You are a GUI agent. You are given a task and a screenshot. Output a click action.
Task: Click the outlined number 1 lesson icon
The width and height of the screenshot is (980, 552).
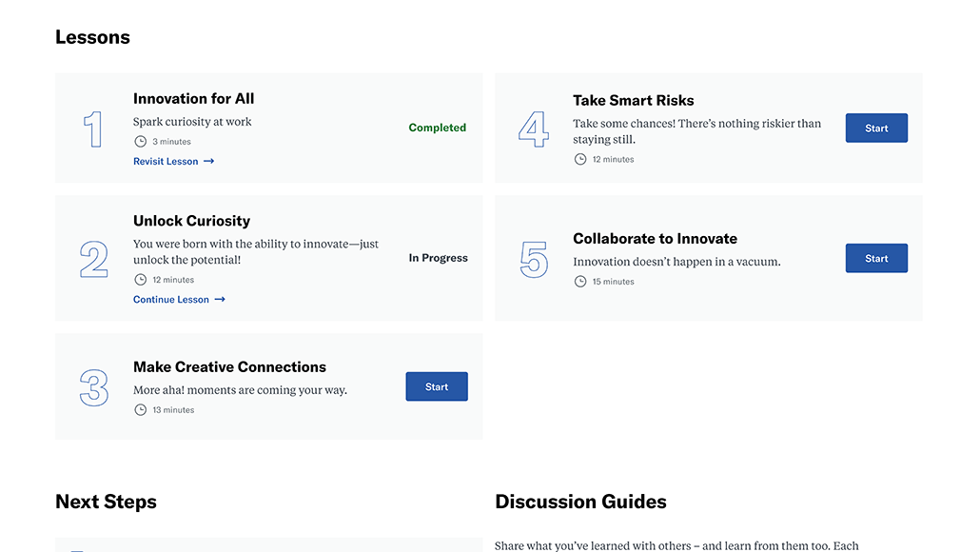(94, 129)
